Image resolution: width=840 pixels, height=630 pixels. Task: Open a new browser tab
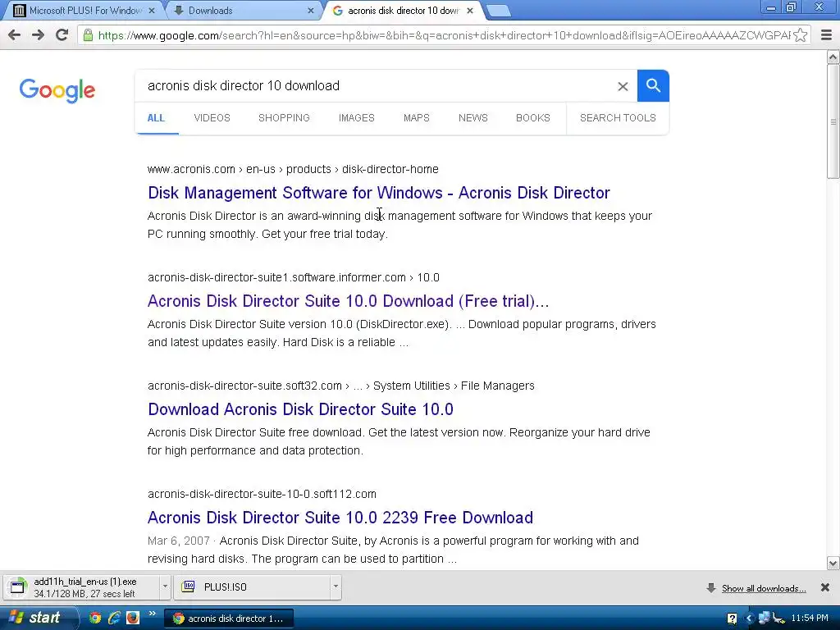tap(499, 11)
